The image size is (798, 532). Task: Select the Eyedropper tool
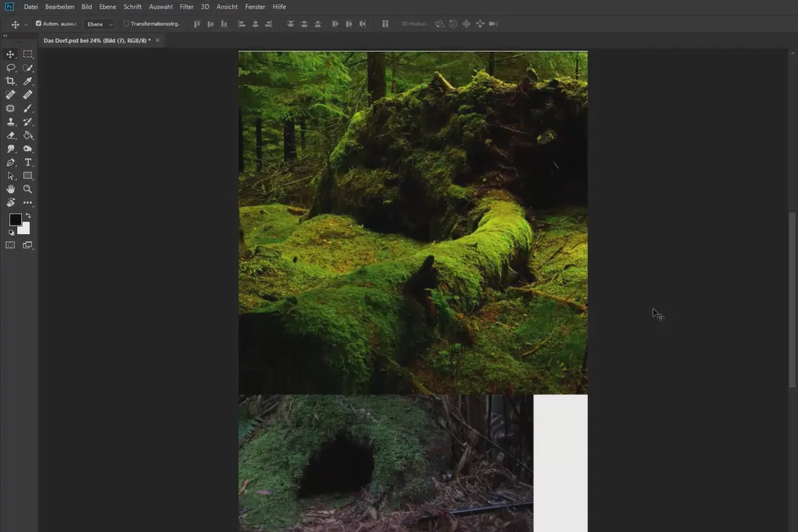pos(28,81)
